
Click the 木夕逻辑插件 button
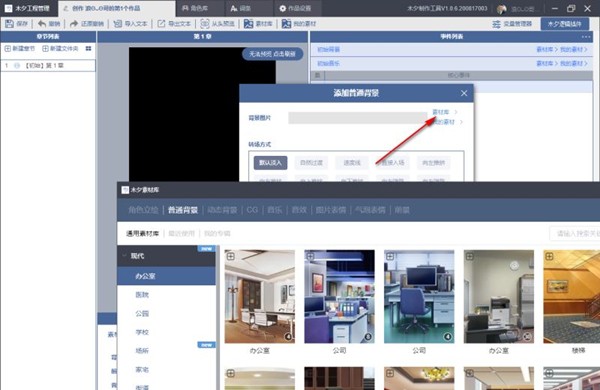click(x=564, y=24)
